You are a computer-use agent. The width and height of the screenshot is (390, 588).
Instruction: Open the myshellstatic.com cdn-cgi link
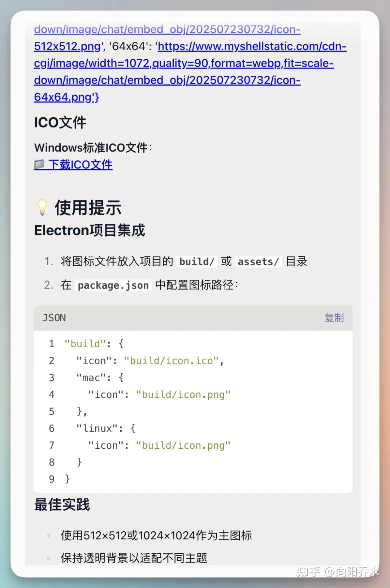(252, 47)
